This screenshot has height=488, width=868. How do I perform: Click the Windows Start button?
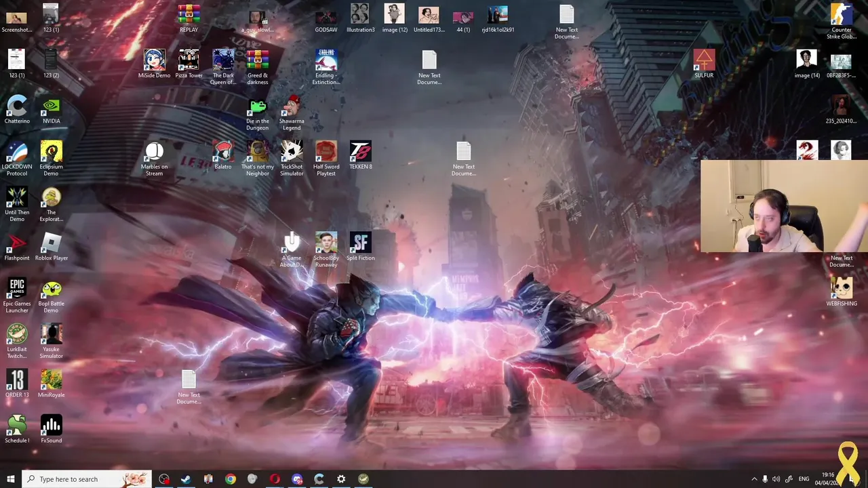click(11, 479)
